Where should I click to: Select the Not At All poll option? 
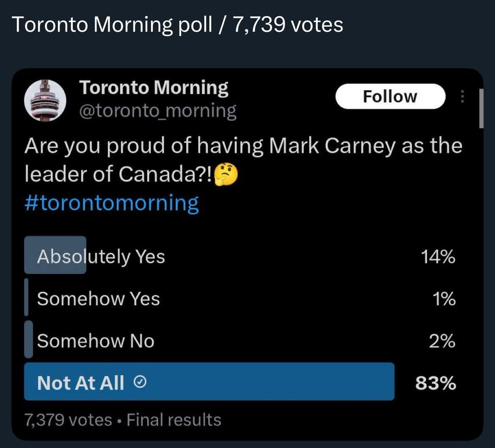click(x=81, y=383)
